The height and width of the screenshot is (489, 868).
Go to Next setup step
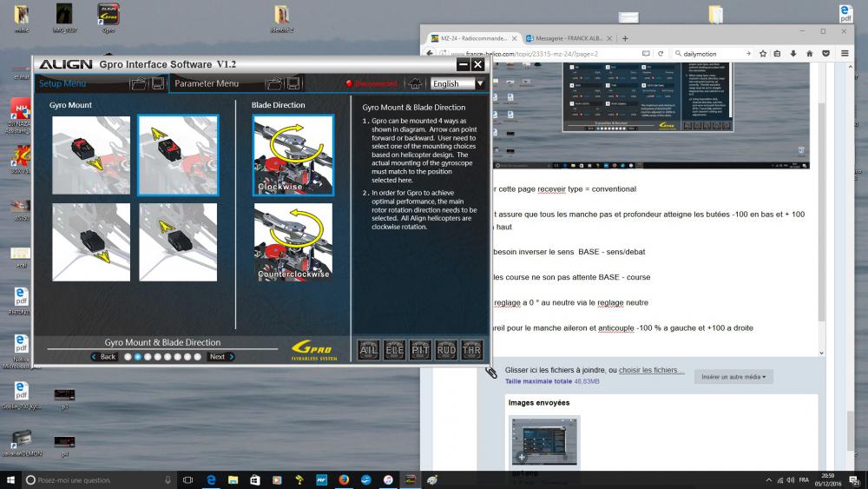220,357
